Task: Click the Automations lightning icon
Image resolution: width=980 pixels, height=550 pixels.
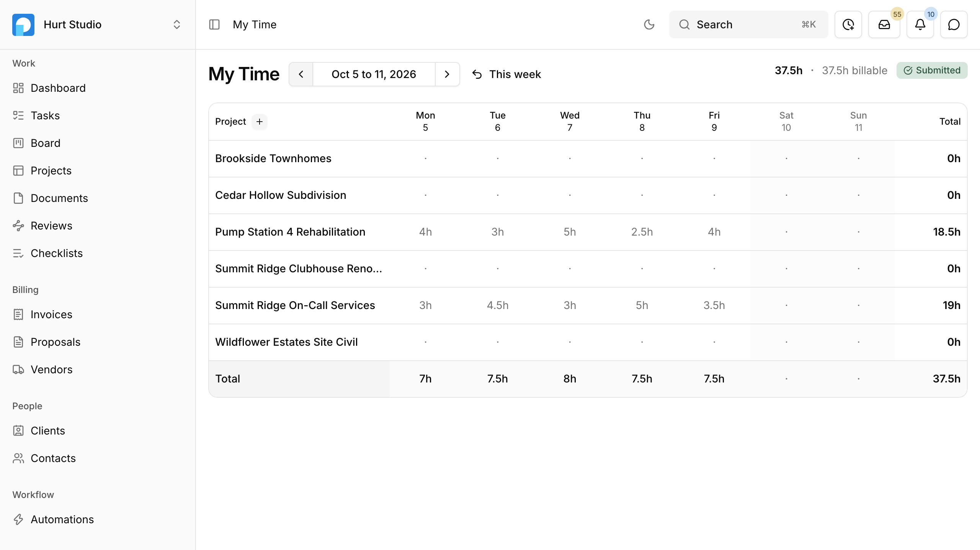Action: (18, 519)
